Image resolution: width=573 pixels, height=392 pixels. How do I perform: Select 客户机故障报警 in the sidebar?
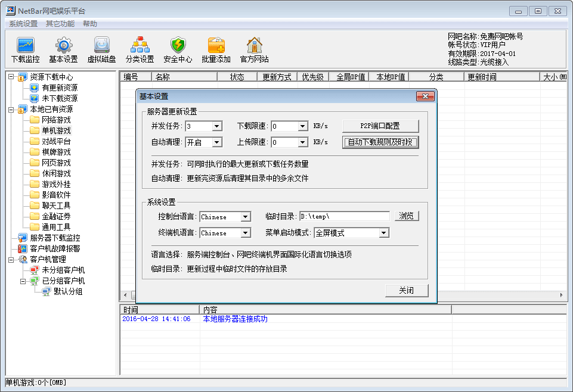55,248
